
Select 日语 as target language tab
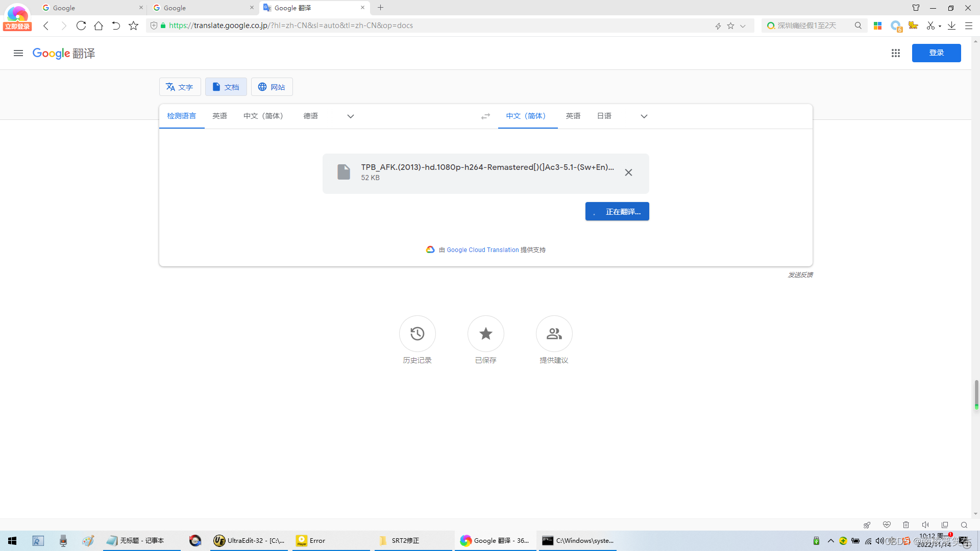coord(604,116)
